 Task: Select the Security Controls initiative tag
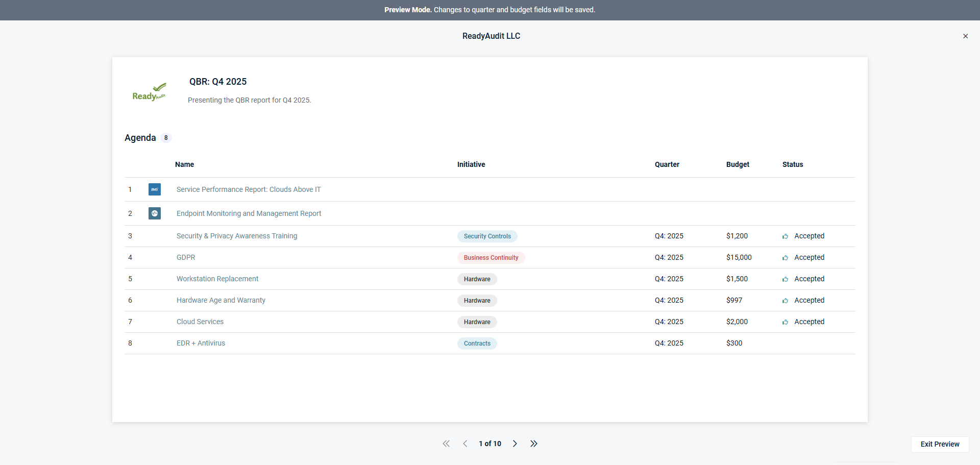pos(487,236)
